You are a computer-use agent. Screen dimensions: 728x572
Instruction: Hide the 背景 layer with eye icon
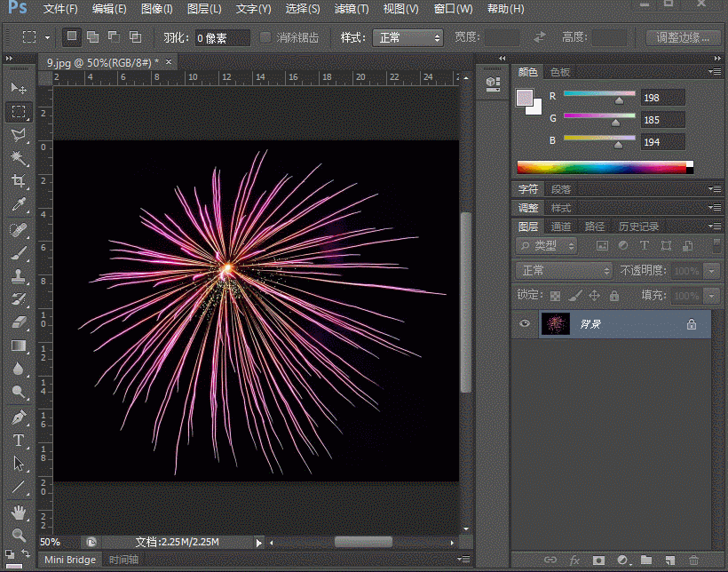click(x=524, y=324)
